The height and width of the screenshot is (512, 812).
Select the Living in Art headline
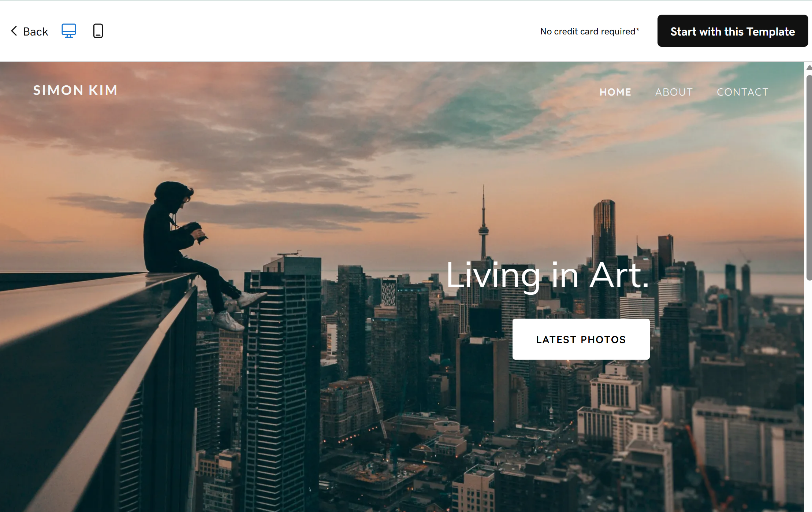547,275
